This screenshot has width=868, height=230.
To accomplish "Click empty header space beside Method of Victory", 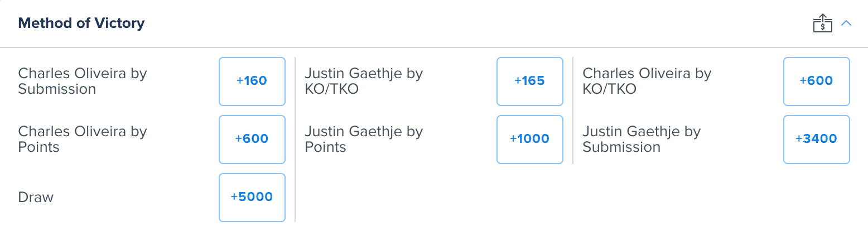I will 474,23.
